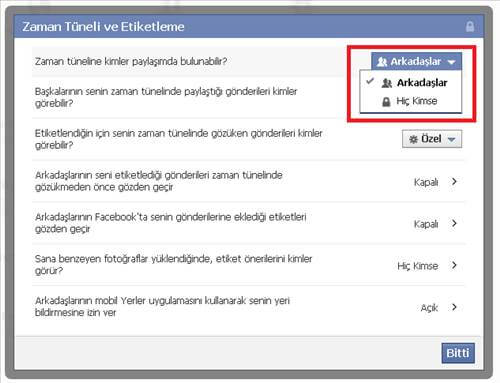Open the Özel audience dropdown
The height and width of the screenshot is (383, 500).
432,139
